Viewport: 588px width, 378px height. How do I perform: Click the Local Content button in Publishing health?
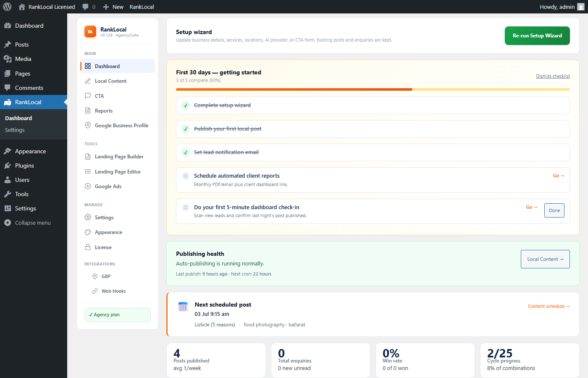(545, 259)
